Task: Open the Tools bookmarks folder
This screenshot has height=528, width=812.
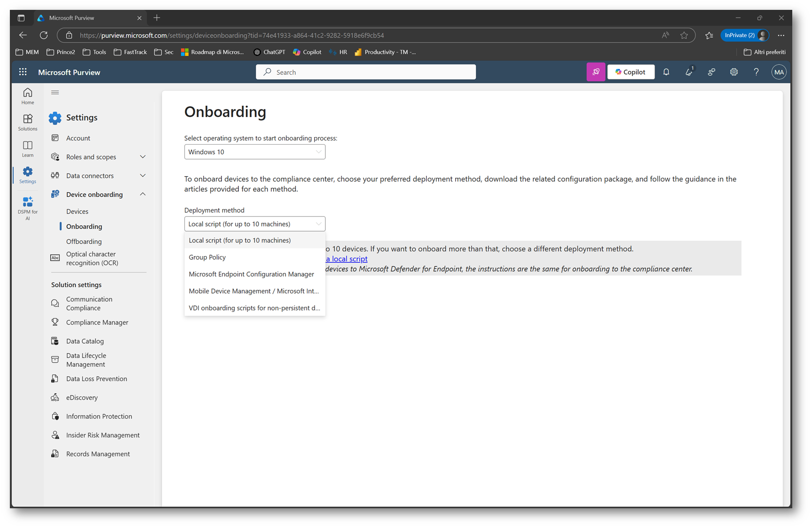Action: [x=95, y=52]
